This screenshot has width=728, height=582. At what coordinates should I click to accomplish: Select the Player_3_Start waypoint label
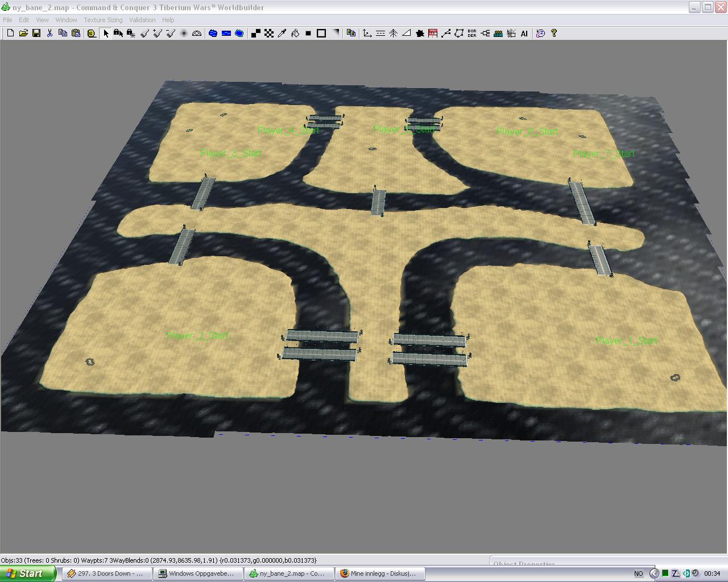tap(231, 153)
